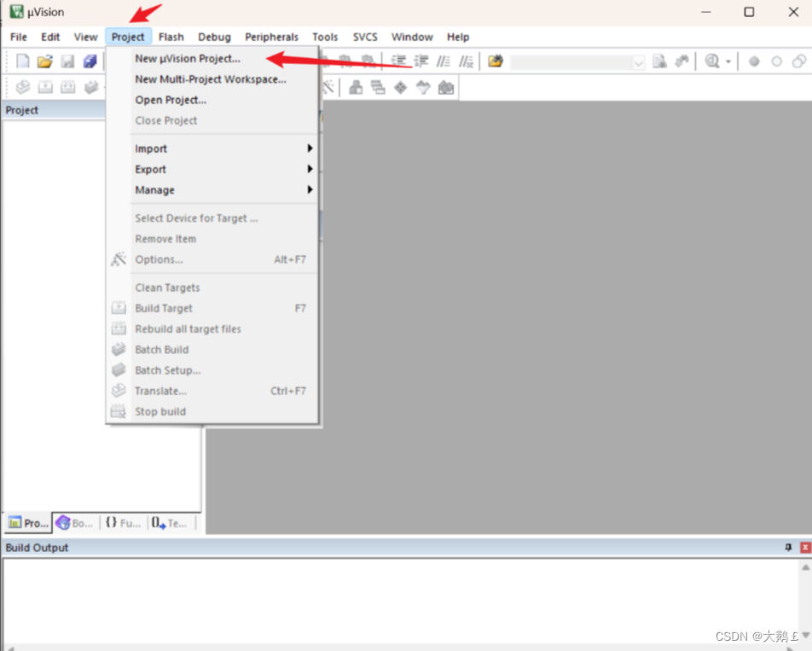Click the search text input field in toolbar
This screenshot has height=651, width=812.
coord(571,62)
